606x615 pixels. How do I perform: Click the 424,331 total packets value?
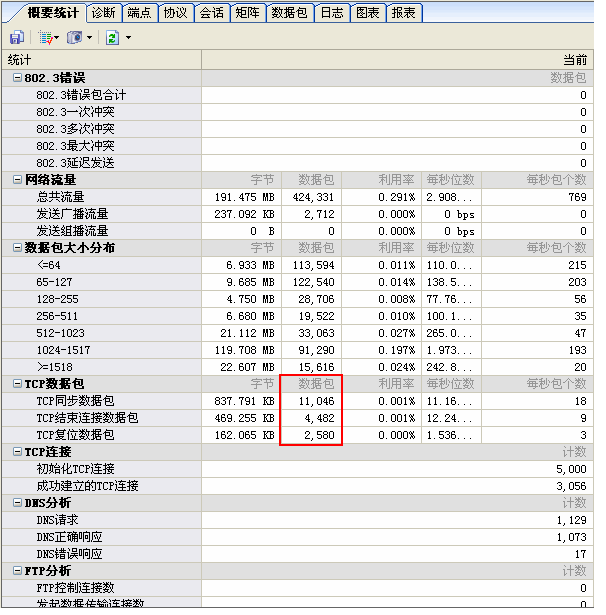tap(313, 197)
